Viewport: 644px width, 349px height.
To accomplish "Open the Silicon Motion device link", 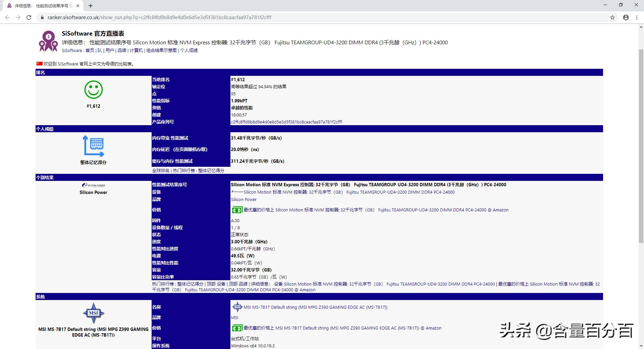I will [x=349, y=192].
